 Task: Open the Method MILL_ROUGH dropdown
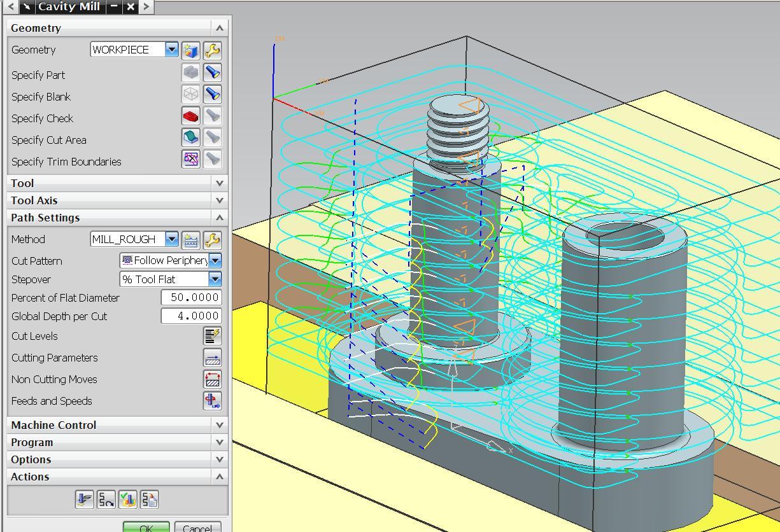[172, 239]
